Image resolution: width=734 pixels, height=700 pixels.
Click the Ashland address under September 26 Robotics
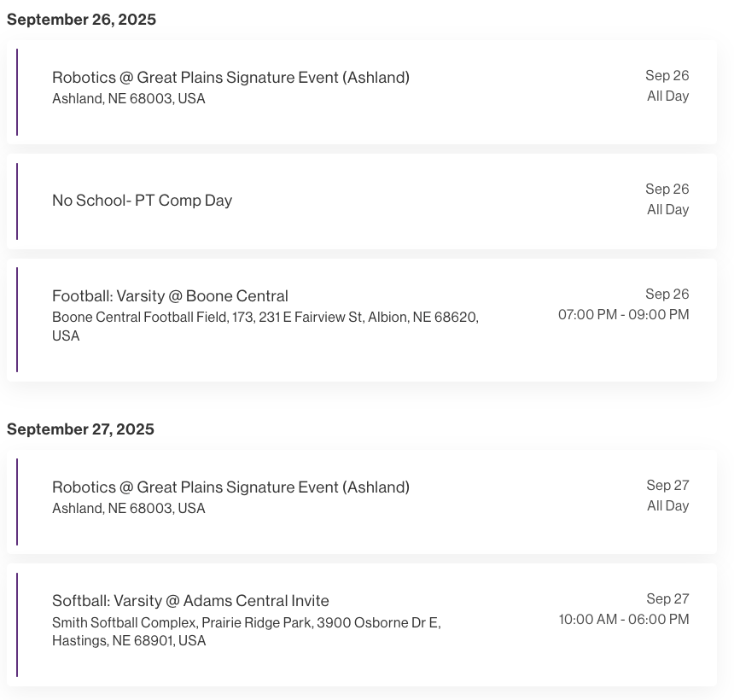click(129, 99)
